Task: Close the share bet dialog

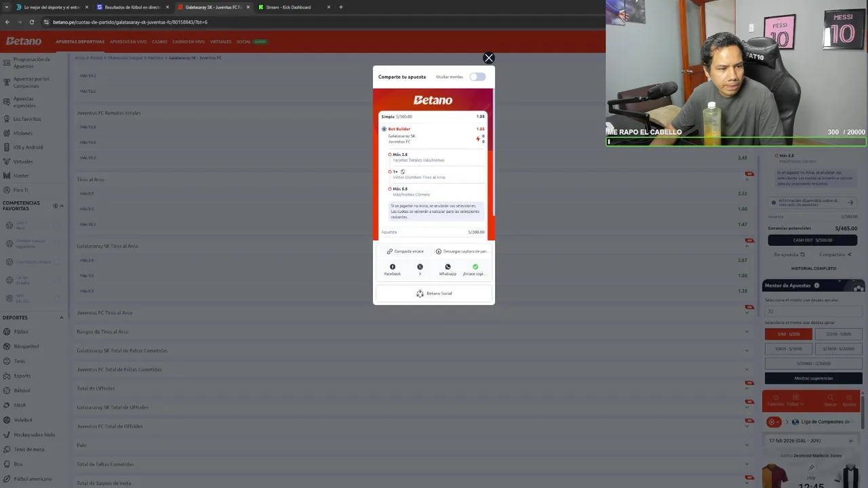Action: coord(488,58)
